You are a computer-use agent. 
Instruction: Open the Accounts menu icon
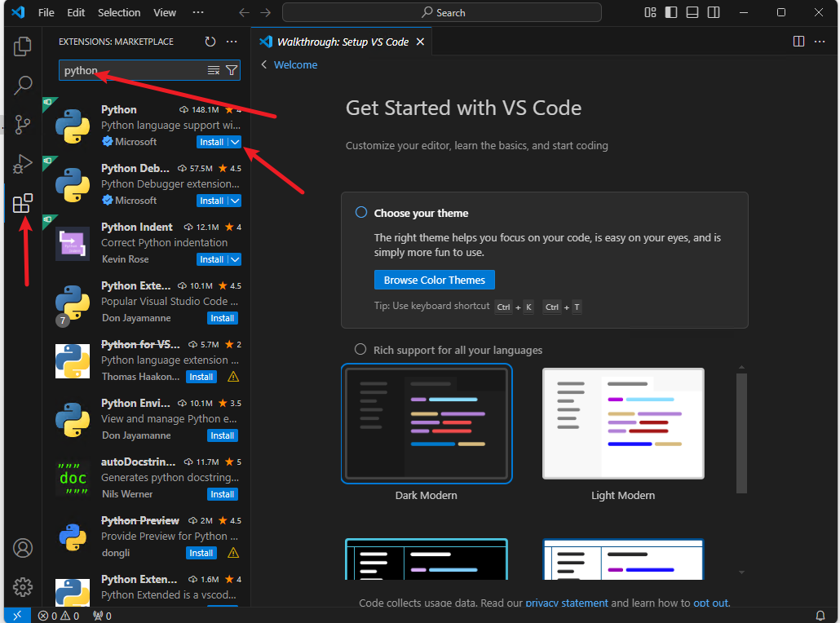coord(23,548)
